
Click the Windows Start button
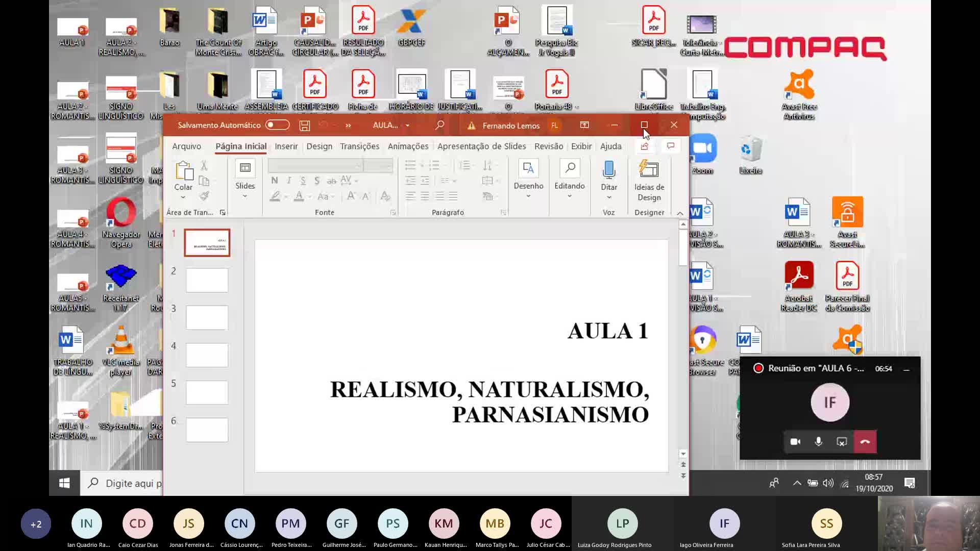tap(64, 483)
